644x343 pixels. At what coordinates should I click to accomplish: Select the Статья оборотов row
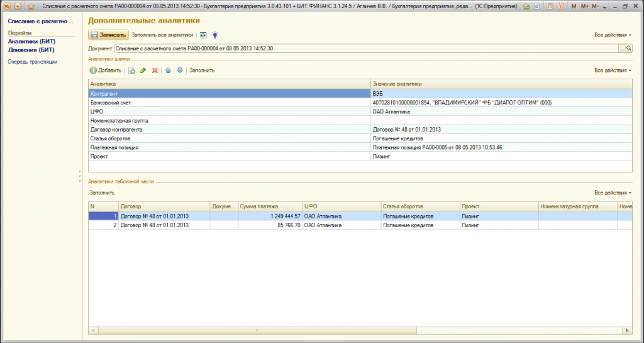tap(360, 138)
